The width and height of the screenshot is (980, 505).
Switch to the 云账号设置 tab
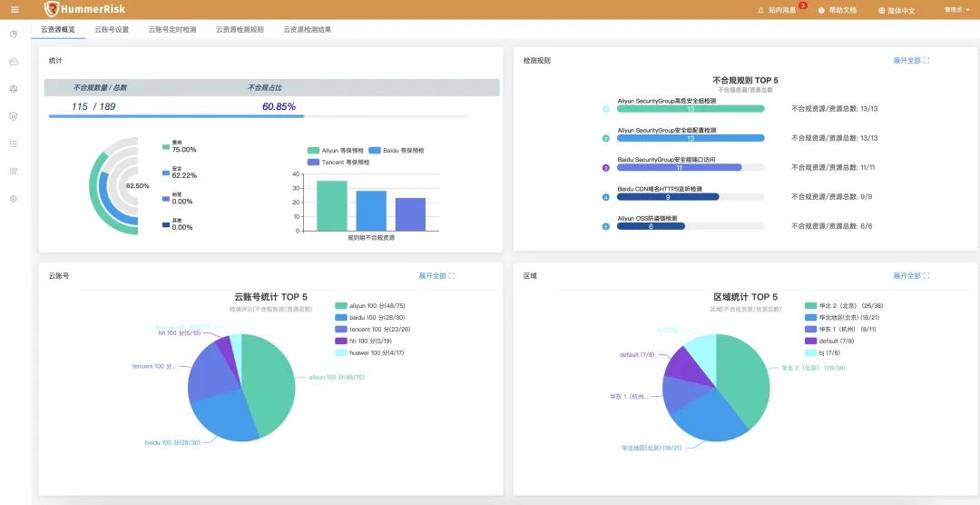coord(112,29)
